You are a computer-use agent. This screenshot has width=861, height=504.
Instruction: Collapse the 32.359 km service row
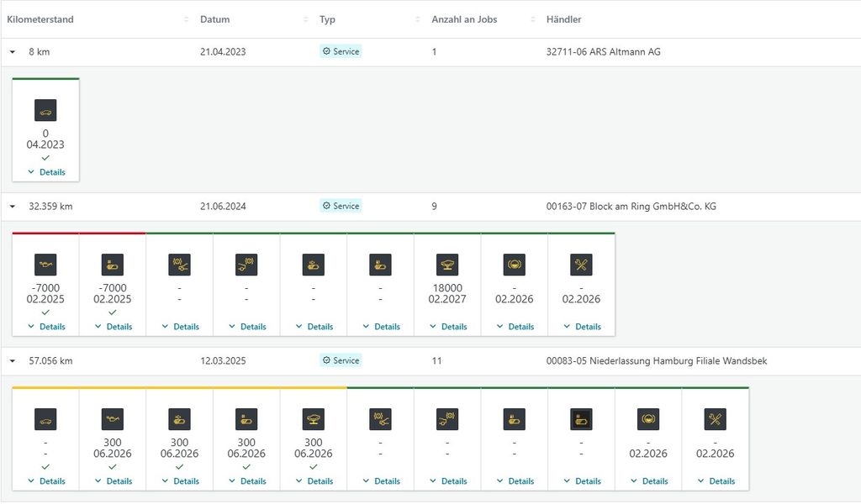(13, 207)
